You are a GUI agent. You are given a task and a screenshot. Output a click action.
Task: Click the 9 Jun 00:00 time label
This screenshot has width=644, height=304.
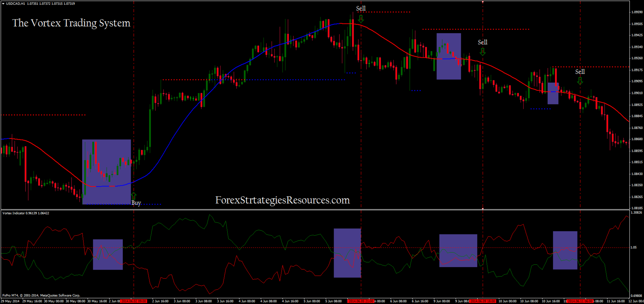441,301
